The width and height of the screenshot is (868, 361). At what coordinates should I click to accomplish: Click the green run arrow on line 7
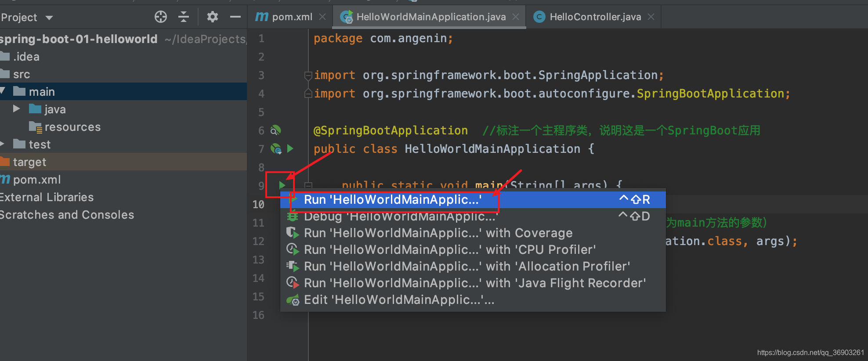pyautogui.click(x=290, y=148)
